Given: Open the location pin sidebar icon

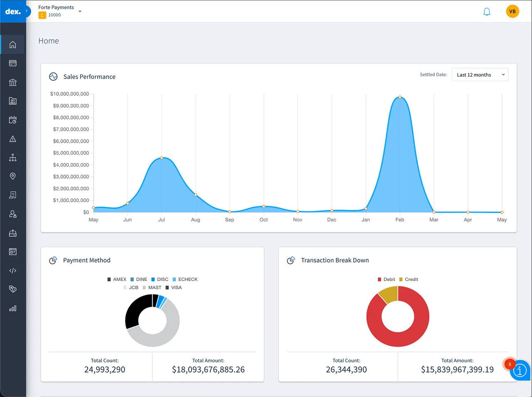Looking at the screenshot, I should point(13,176).
